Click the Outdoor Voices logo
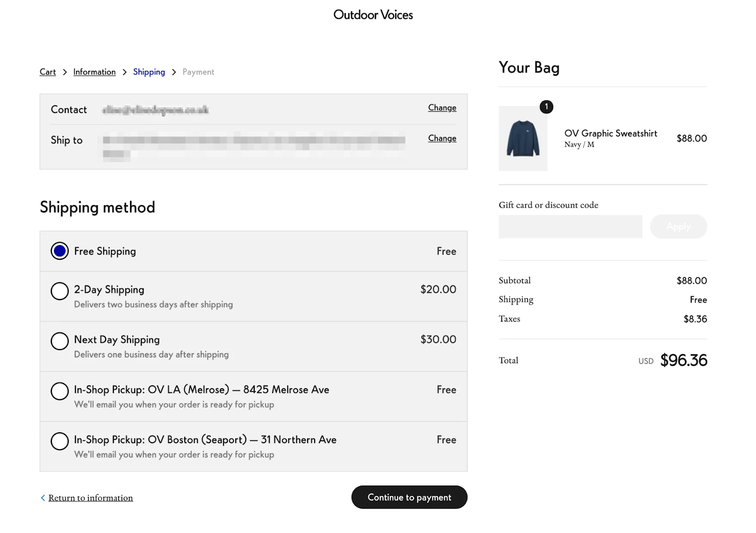Screen dimensions: 756x533 (373, 15)
